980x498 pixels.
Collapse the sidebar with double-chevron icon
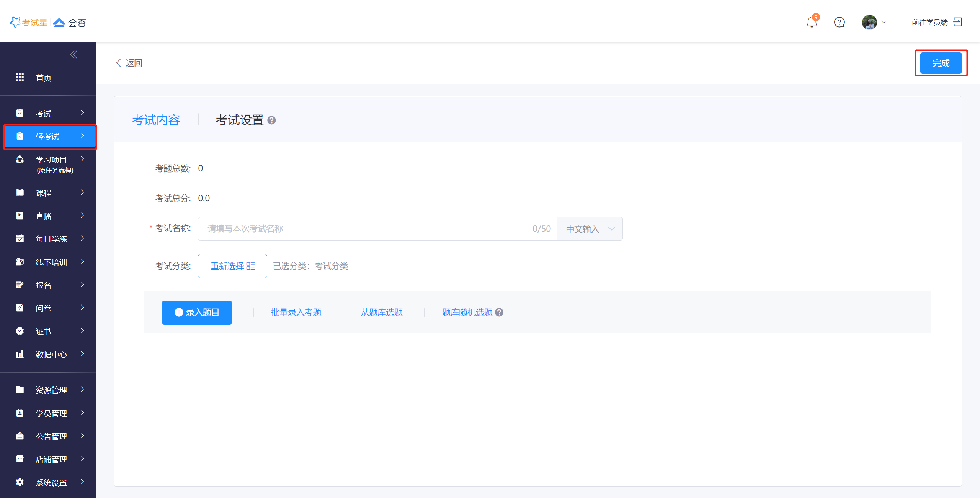pyautogui.click(x=74, y=55)
